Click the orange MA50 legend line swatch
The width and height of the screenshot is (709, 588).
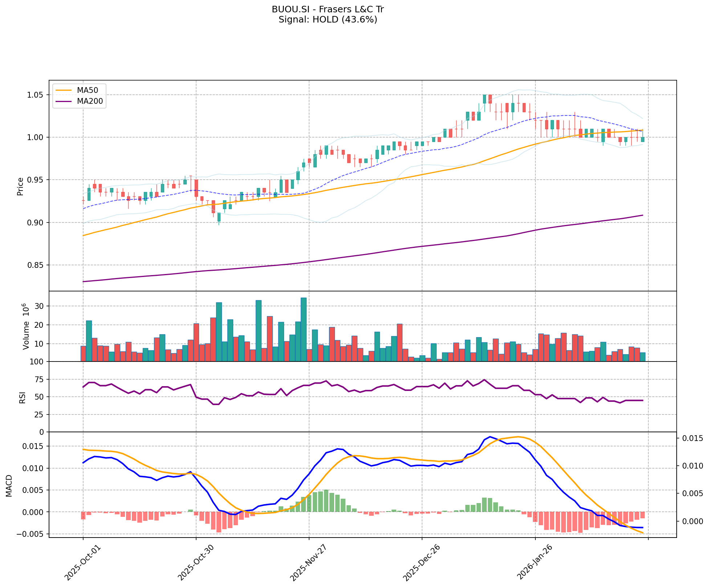click(x=64, y=90)
